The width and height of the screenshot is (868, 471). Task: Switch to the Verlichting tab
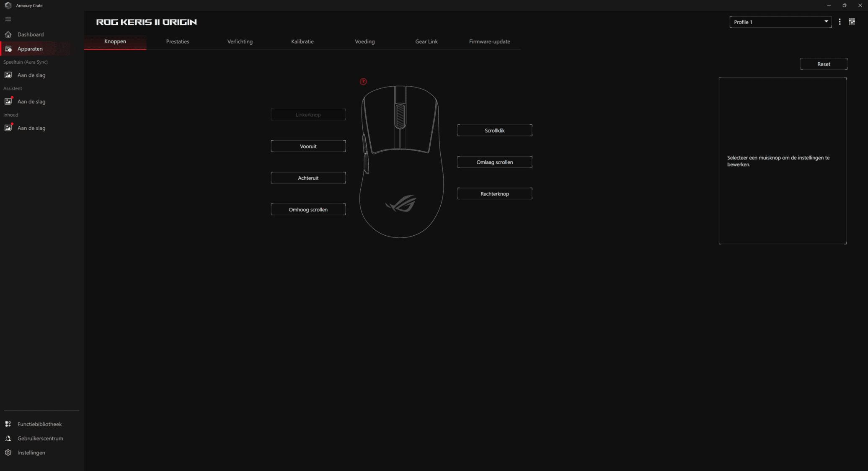[240, 41]
